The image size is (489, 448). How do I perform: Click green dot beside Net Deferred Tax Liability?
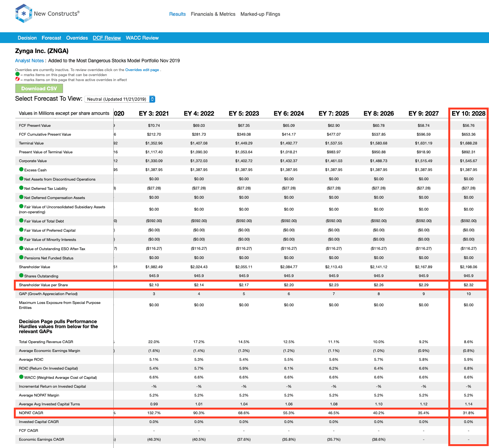pos(22,188)
